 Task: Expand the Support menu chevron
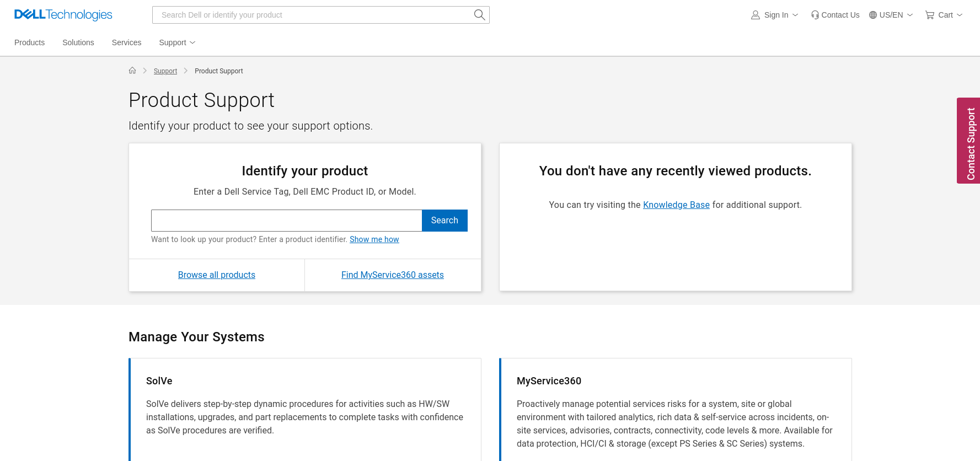point(192,42)
